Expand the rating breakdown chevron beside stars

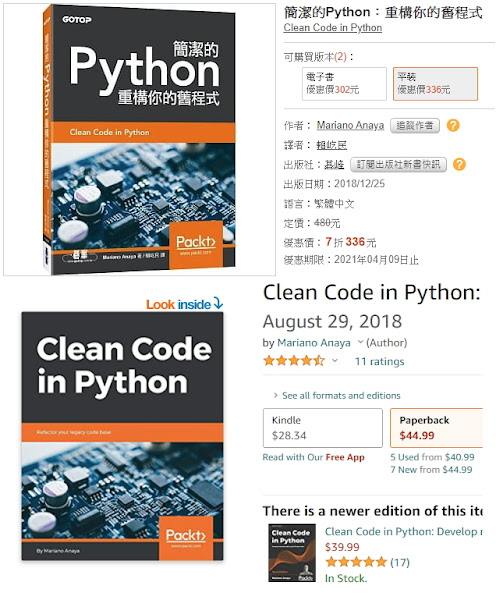coord(335,361)
